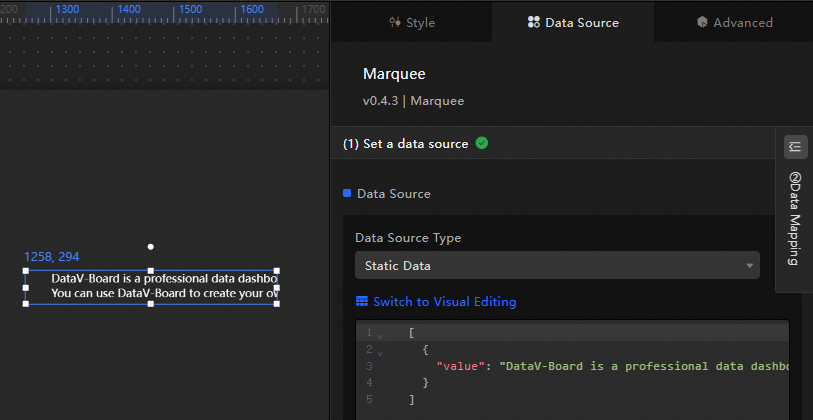The height and width of the screenshot is (420, 813).
Task: Click the JSON value line in code editor
Action: pos(600,366)
